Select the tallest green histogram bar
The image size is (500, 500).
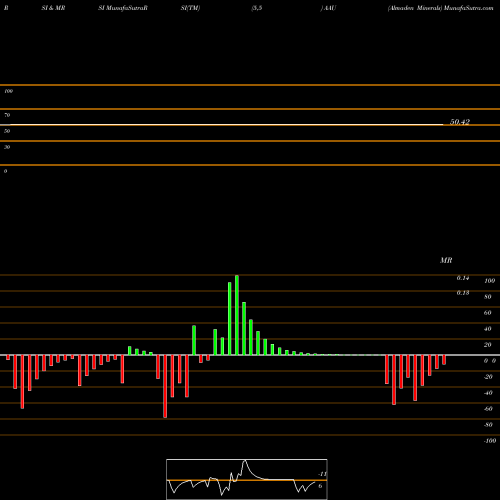(x=237, y=315)
